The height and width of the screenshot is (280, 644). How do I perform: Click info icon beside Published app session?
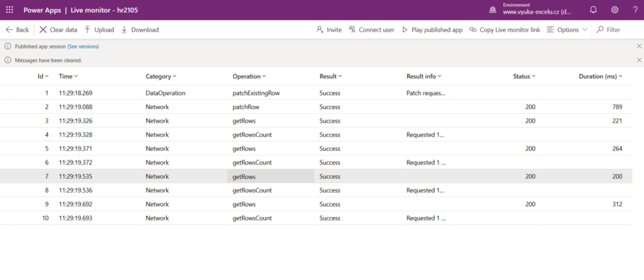pyautogui.click(x=8, y=46)
